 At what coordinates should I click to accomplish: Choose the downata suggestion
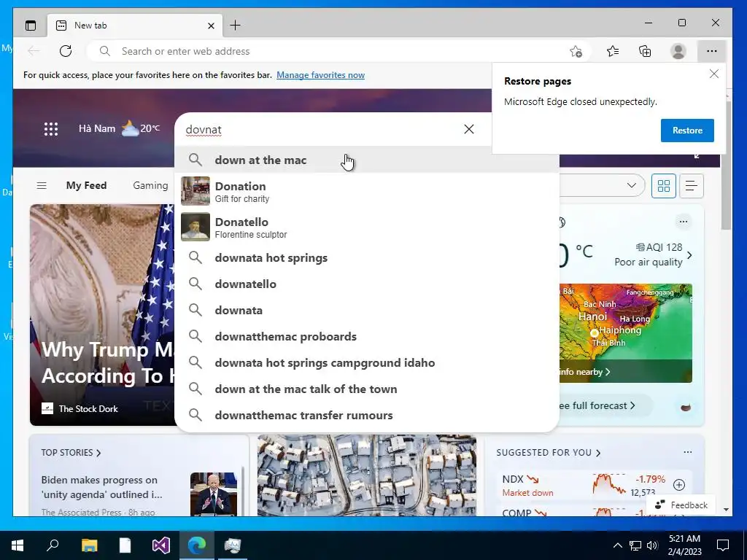pyautogui.click(x=367, y=310)
